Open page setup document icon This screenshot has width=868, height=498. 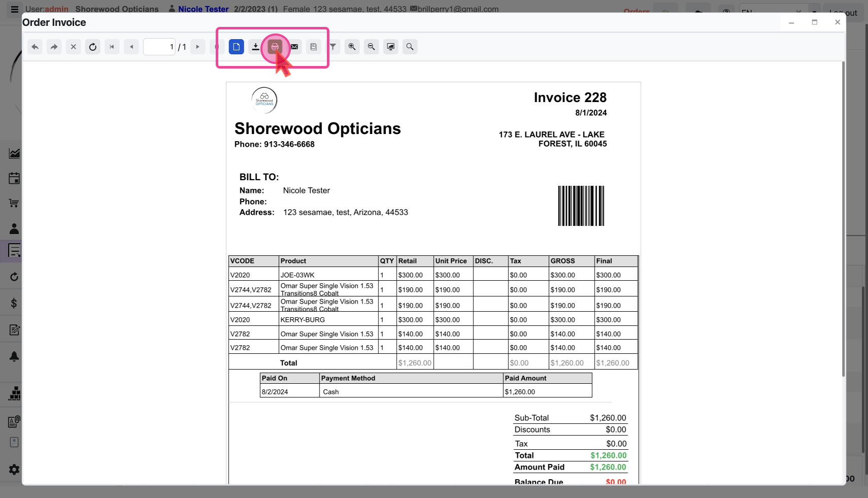314,47
